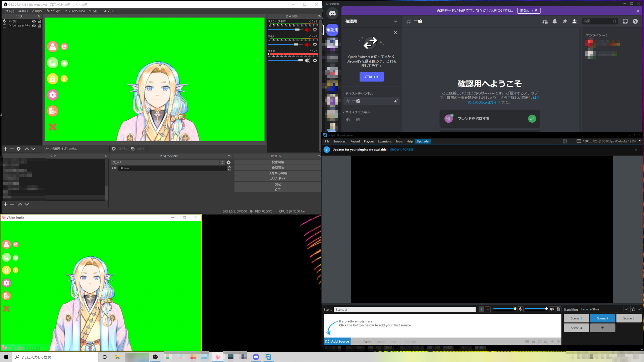Open the フェード scene transition dropdown in OBS
The height and width of the screenshot is (362, 644).
168,163
